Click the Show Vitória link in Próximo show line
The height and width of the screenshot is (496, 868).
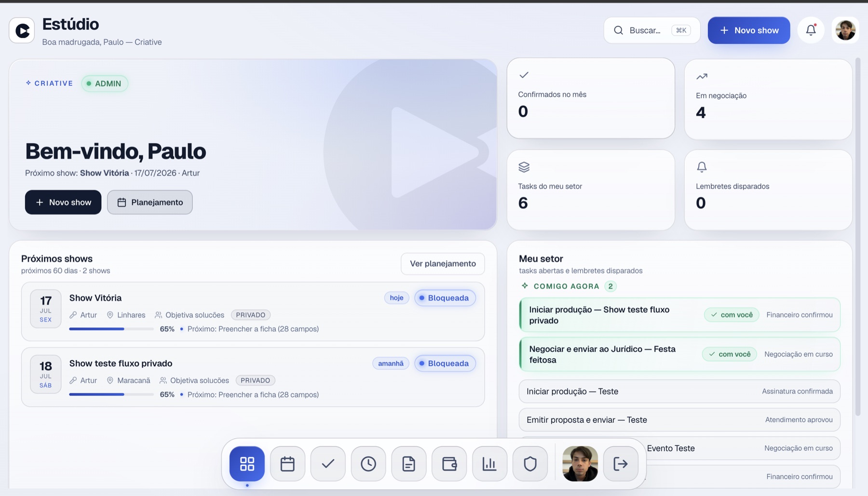[105, 173]
